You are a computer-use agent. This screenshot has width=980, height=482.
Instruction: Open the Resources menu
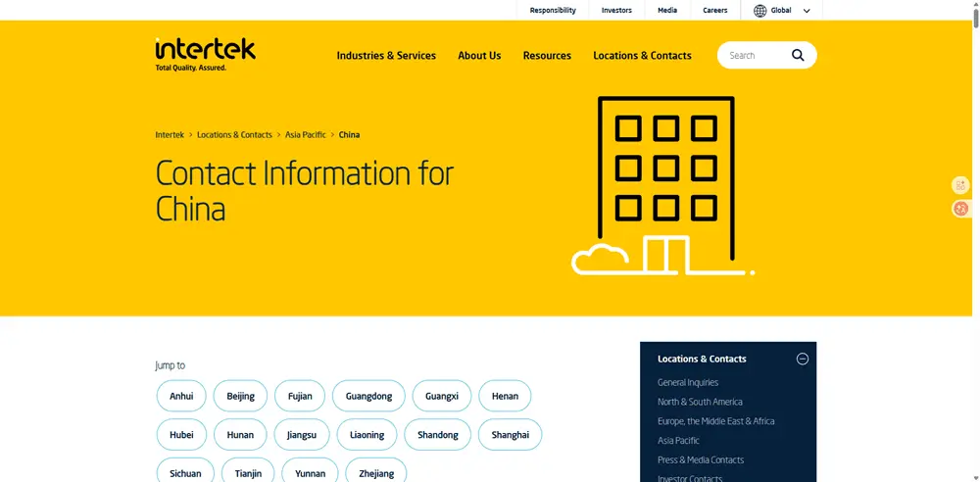(x=547, y=56)
